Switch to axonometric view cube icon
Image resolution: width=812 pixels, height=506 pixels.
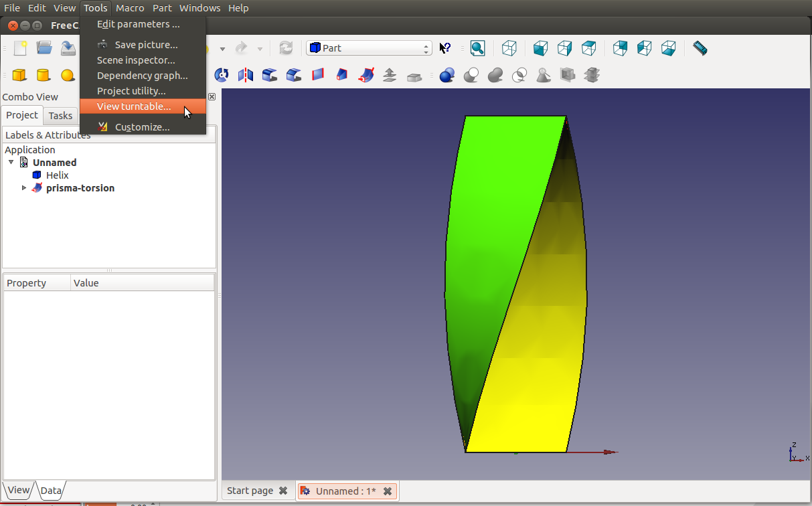(509, 48)
